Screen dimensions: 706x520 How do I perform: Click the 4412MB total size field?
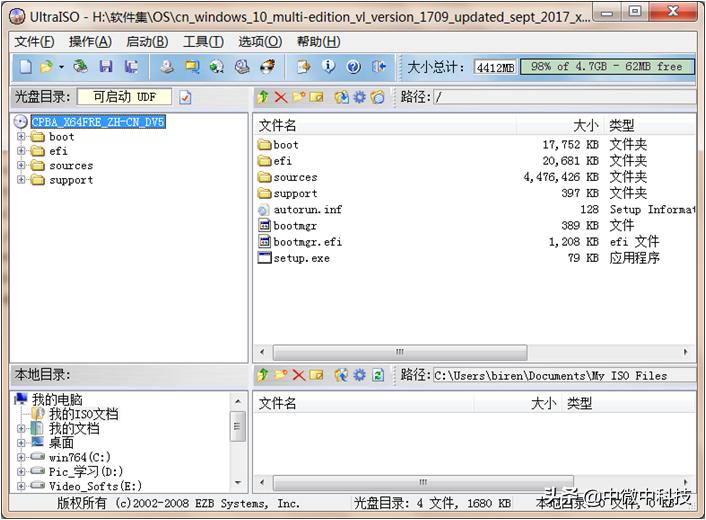[x=495, y=68]
